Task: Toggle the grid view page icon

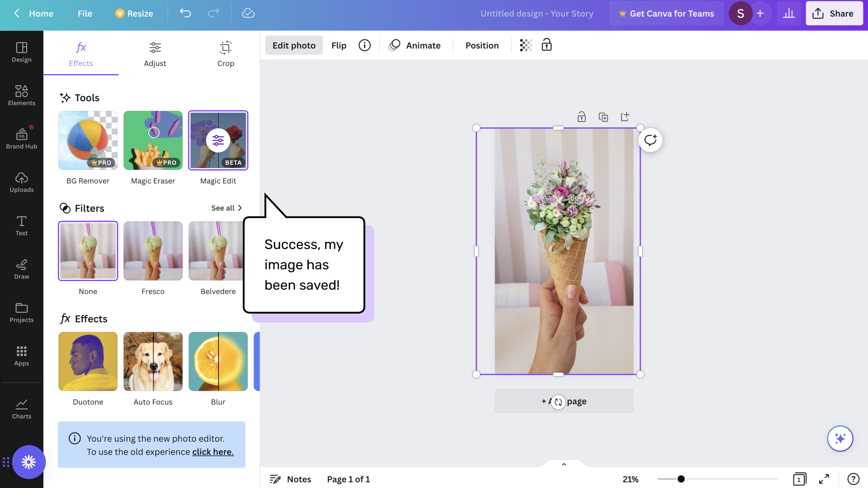Action: pyautogui.click(x=799, y=479)
